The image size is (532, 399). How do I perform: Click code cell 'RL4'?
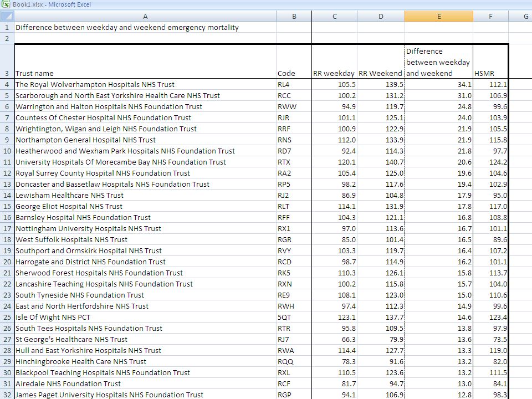[294, 84]
